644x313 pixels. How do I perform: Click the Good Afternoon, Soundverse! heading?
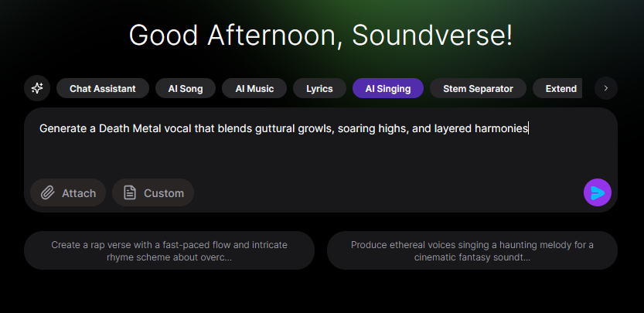pyautogui.click(x=321, y=35)
